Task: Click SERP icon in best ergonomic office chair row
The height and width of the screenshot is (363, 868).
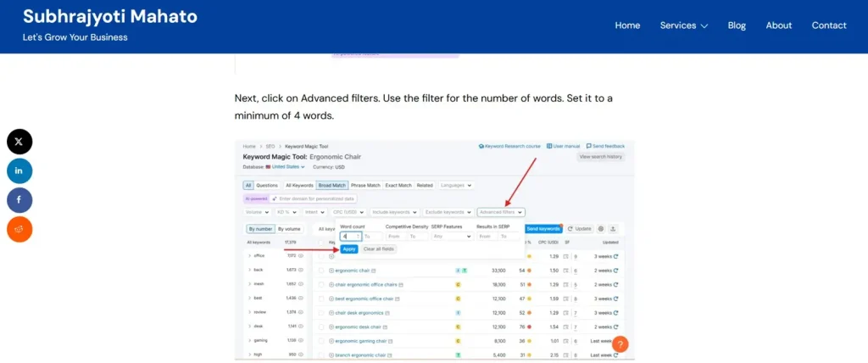Action: (565, 299)
